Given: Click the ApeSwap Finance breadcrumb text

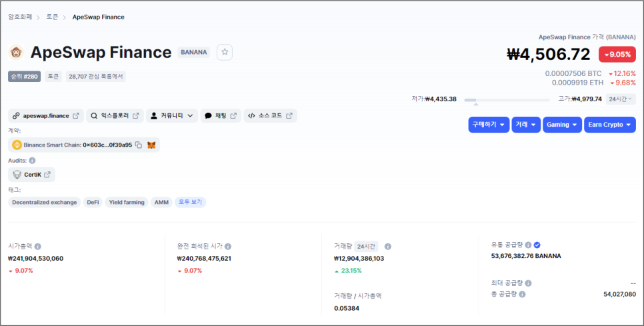Looking at the screenshot, I should pos(99,17).
